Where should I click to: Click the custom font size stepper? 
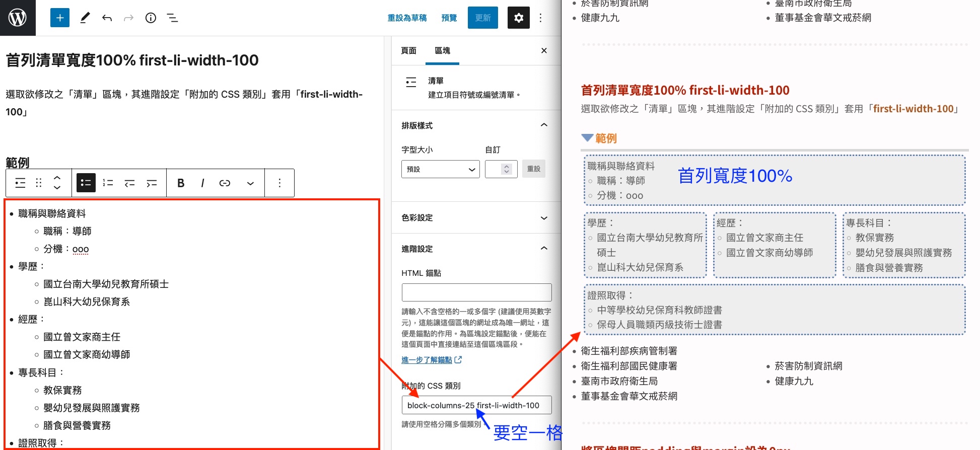pos(507,169)
